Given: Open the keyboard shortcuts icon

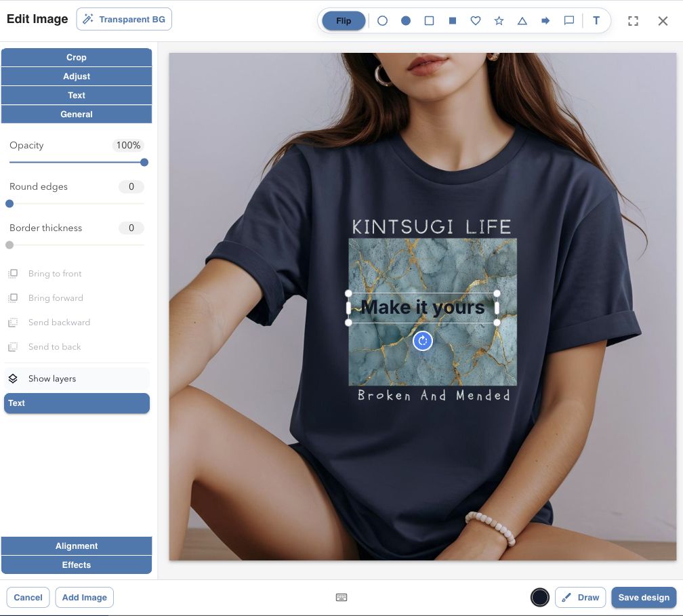Looking at the screenshot, I should pyautogui.click(x=341, y=597).
